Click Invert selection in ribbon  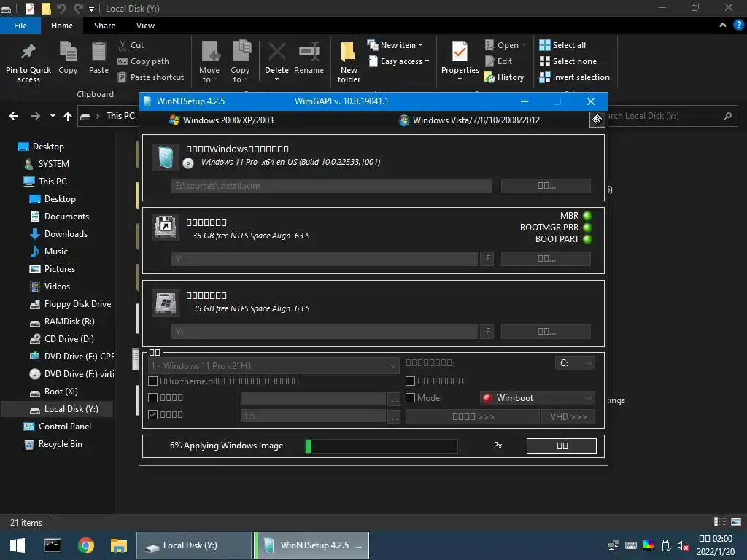click(575, 77)
